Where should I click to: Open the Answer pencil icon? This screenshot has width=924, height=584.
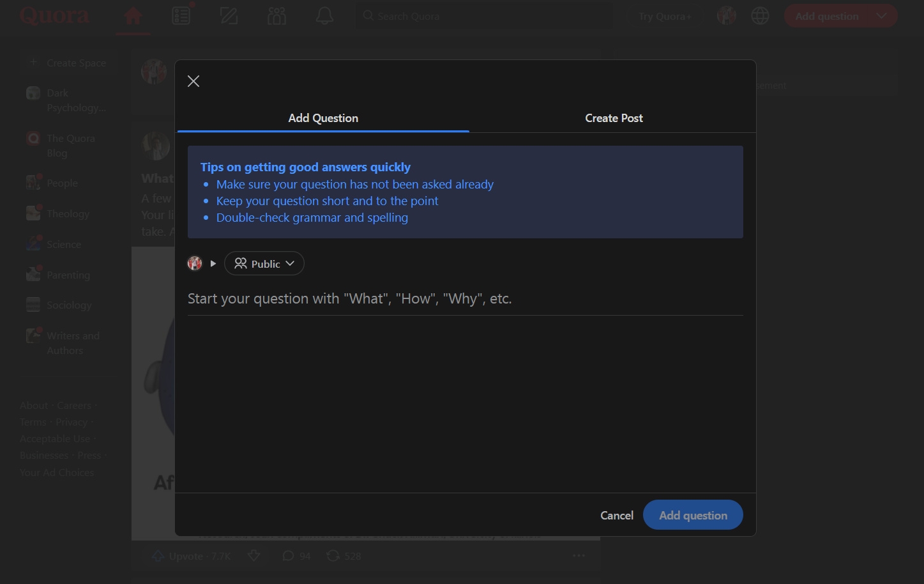coord(229,16)
